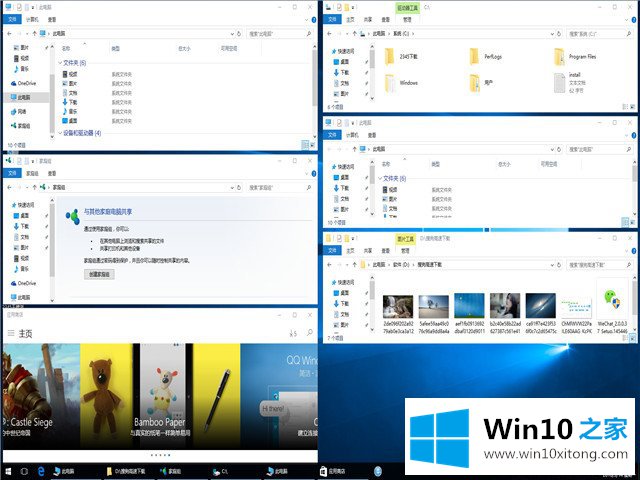The image size is (640, 480).
Task: Collapse 设备和驱动器 (4) group in left 此电脑 window
Action: tap(60, 133)
